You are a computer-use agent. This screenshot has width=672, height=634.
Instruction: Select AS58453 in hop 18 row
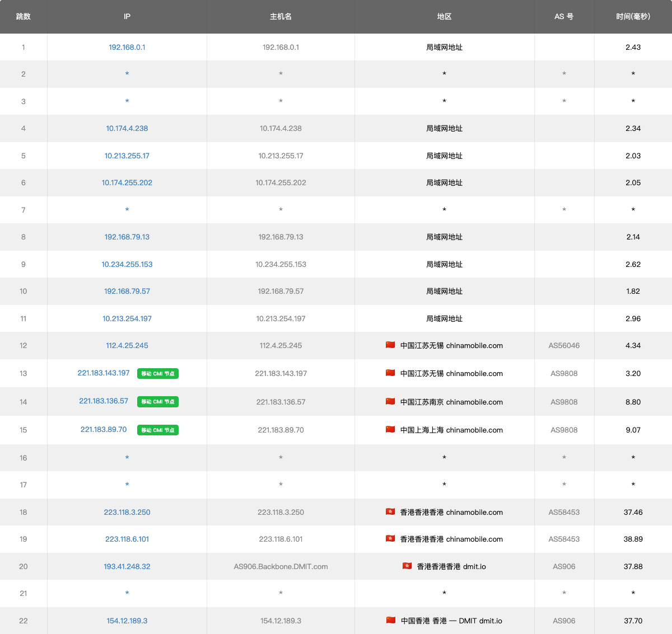(564, 512)
